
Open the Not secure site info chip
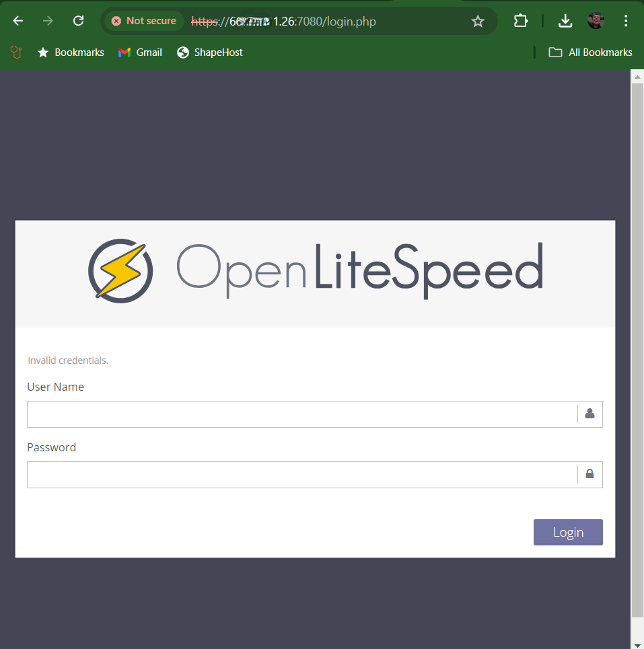pyautogui.click(x=143, y=21)
